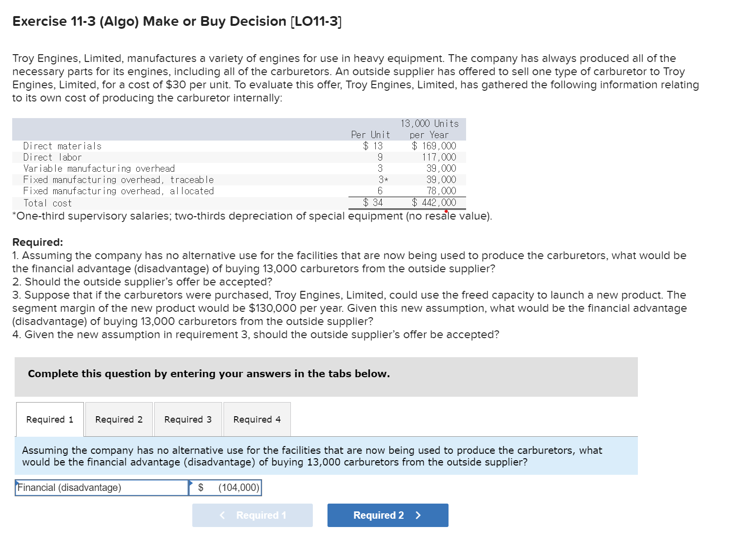
Task: Select the Total cost row label
Action: tap(48, 203)
